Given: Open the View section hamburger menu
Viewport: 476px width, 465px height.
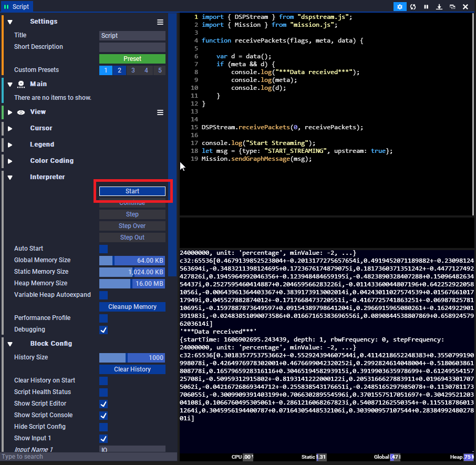Looking at the screenshot, I should (x=160, y=112).
